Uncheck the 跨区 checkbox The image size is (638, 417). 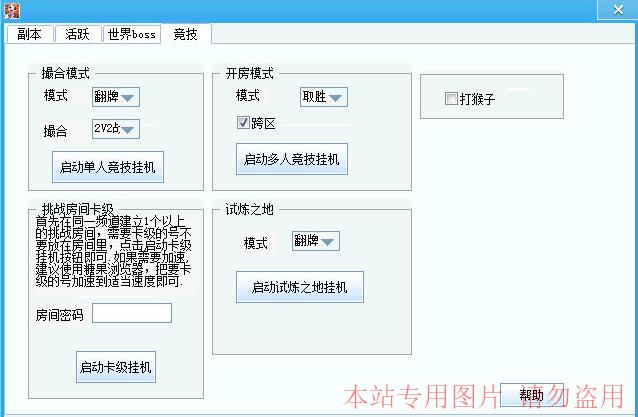click(242, 124)
